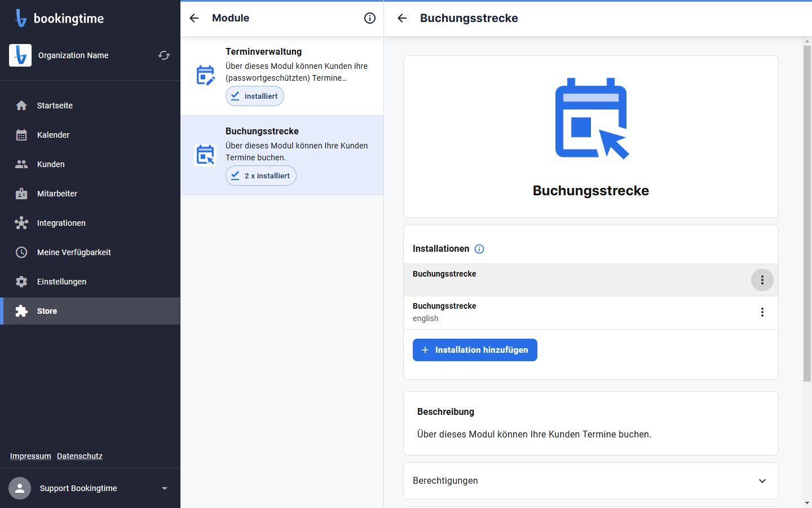Open the Integrationen menu item
The width and height of the screenshot is (812, 508).
pyautogui.click(x=90, y=223)
